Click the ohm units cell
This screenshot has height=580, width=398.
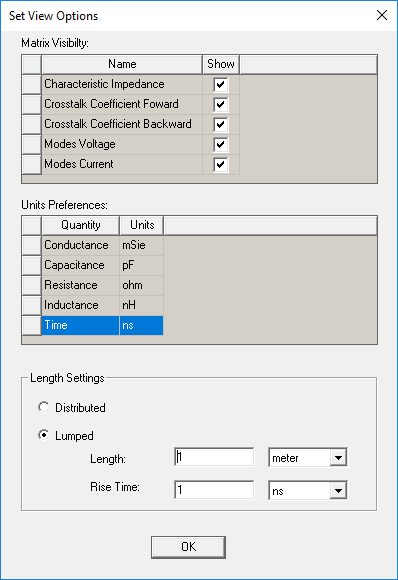[x=142, y=285]
